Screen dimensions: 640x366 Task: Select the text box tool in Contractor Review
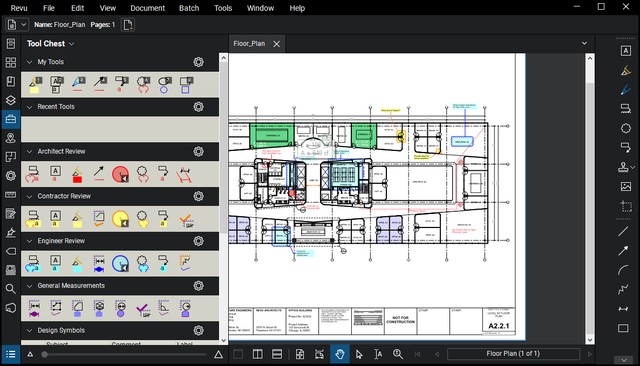click(x=56, y=218)
